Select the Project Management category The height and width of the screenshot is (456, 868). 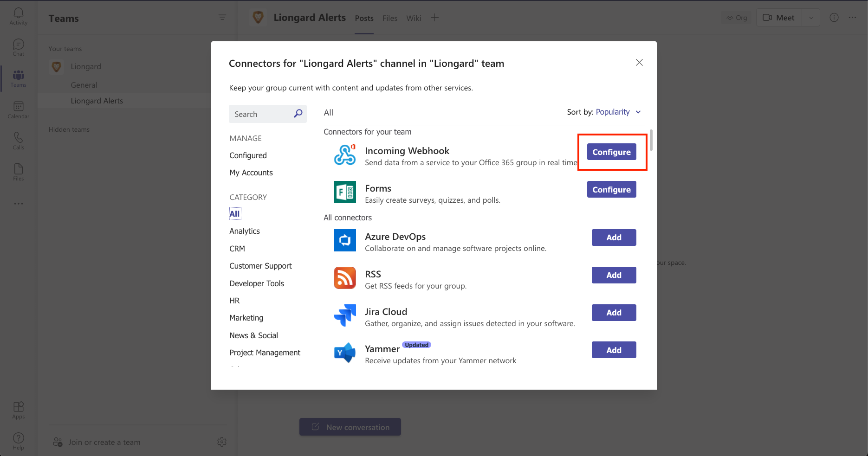[x=265, y=353]
